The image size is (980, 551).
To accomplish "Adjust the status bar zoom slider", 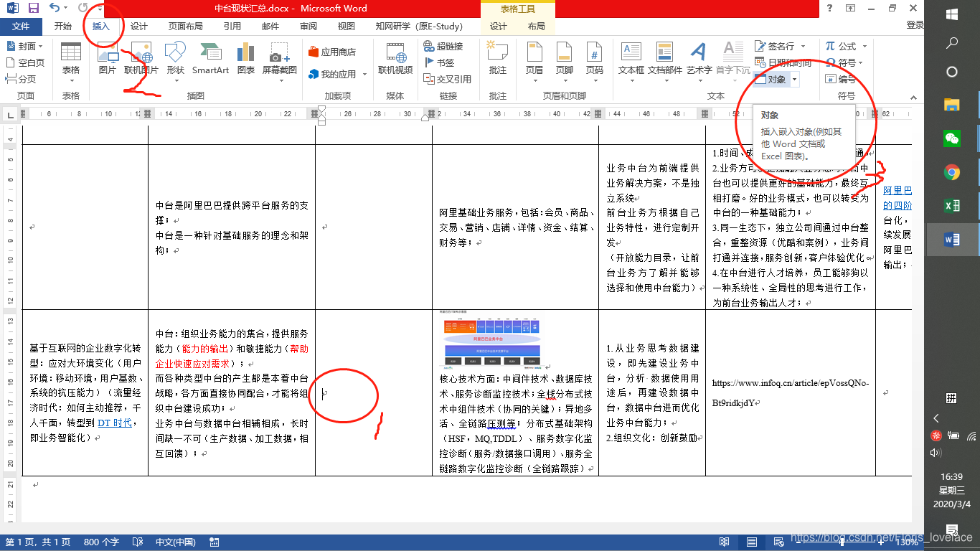I will pyautogui.click(x=843, y=542).
